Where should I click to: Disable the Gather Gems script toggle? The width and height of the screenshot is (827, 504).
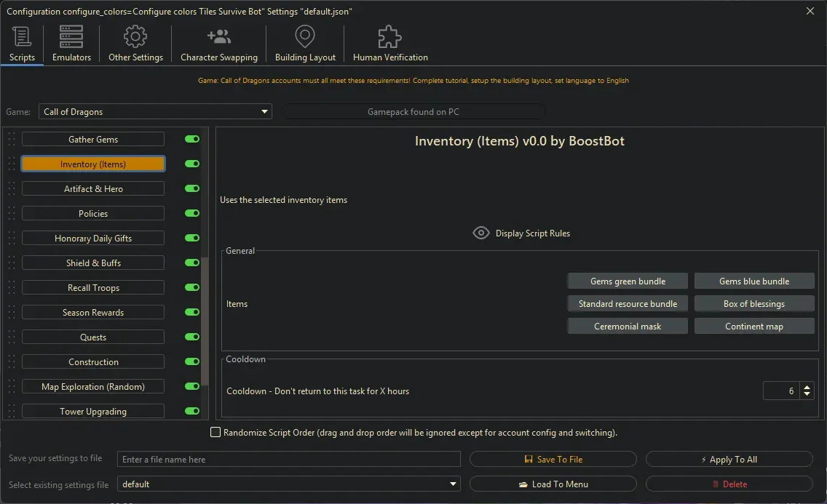(191, 139)
